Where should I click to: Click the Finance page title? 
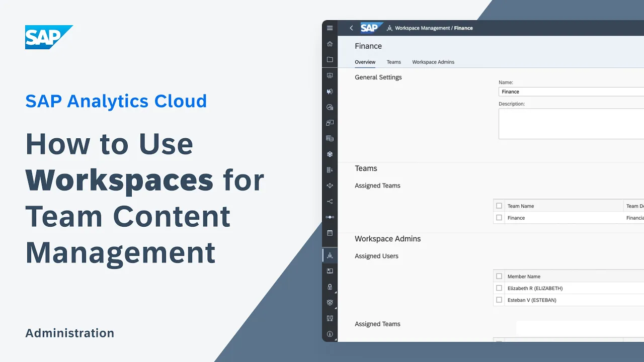tap(368, 46)
